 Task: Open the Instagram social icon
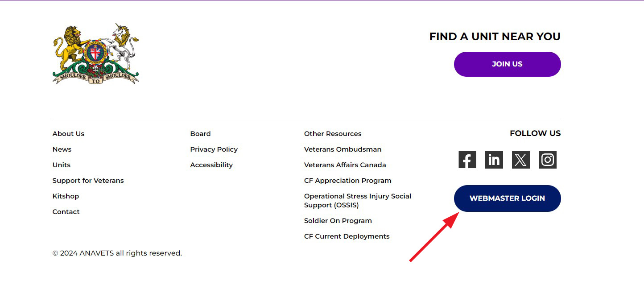pos(547,160)
